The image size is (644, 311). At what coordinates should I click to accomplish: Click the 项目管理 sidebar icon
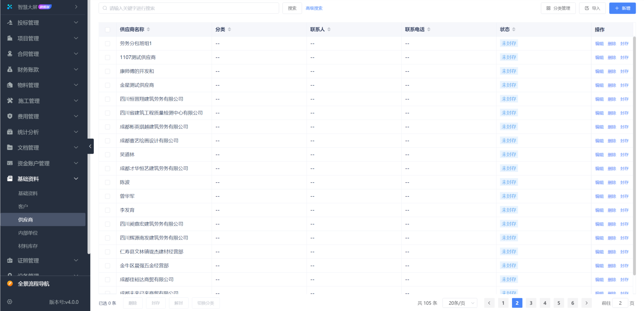pyautogui.click(x=10, y=38)
